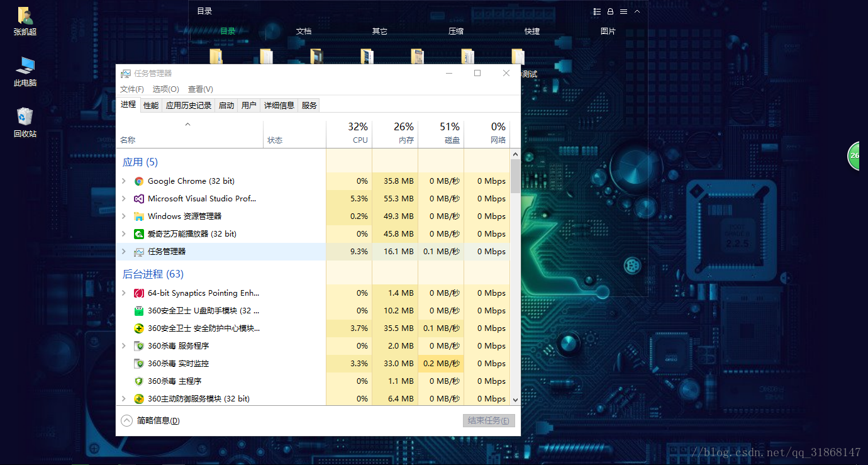This screenshot has height=465, width=868.
Task: Click the 任务管理器 row icon in Apps list
Action: click(139, 252)
